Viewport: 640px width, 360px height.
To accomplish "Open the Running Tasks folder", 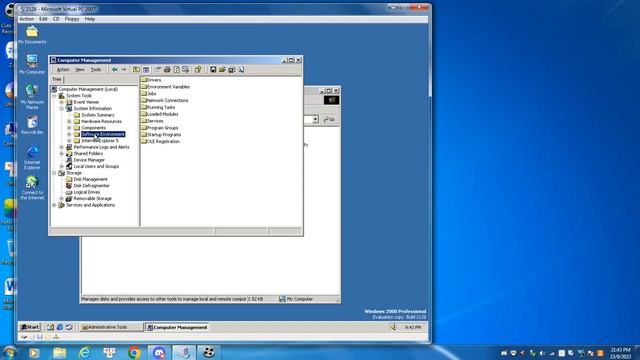I will click(158, 107).
